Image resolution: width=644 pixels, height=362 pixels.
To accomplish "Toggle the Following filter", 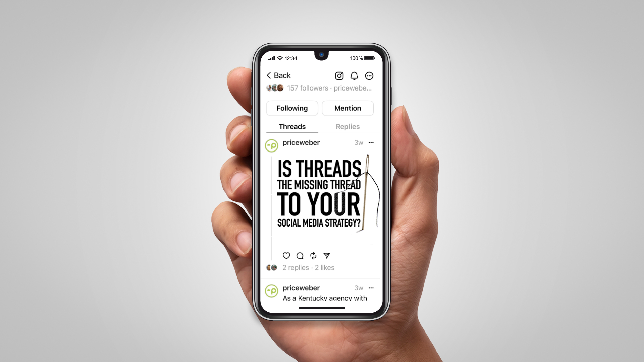I will [292, 108].
